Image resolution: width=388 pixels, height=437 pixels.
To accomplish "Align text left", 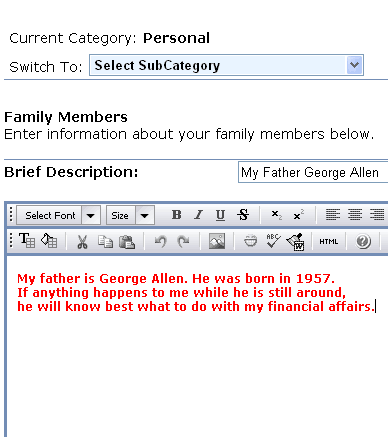I will tap(333, 215).
